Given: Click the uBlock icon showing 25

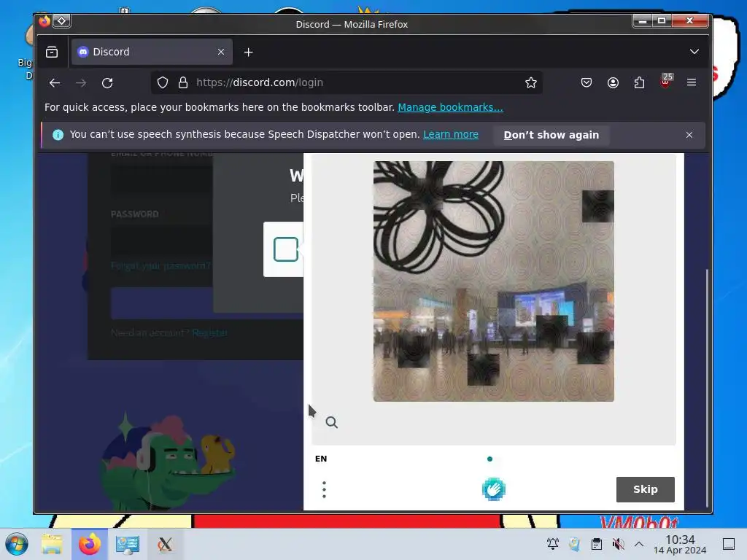Looking at the screenshot, I should pyautogui.click(x=666, y=80).
